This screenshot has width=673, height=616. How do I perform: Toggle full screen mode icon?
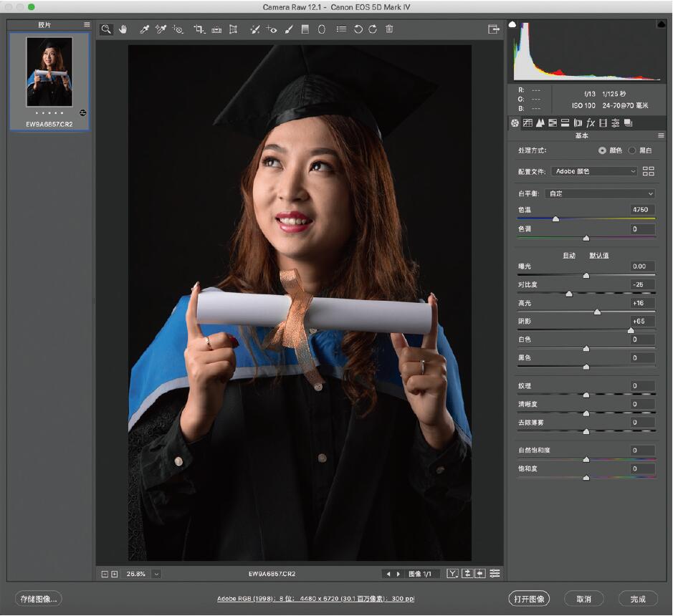tap(494, 29)
